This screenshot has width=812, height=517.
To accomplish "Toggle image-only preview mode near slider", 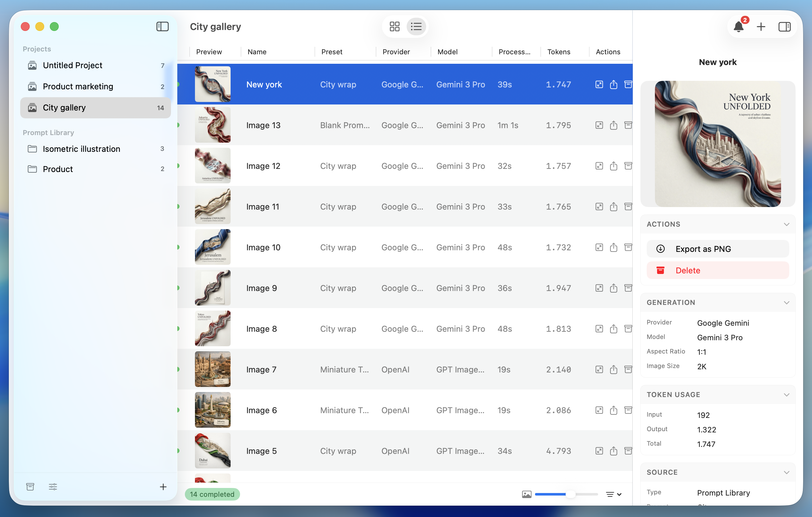I will (x=527, y=494).
